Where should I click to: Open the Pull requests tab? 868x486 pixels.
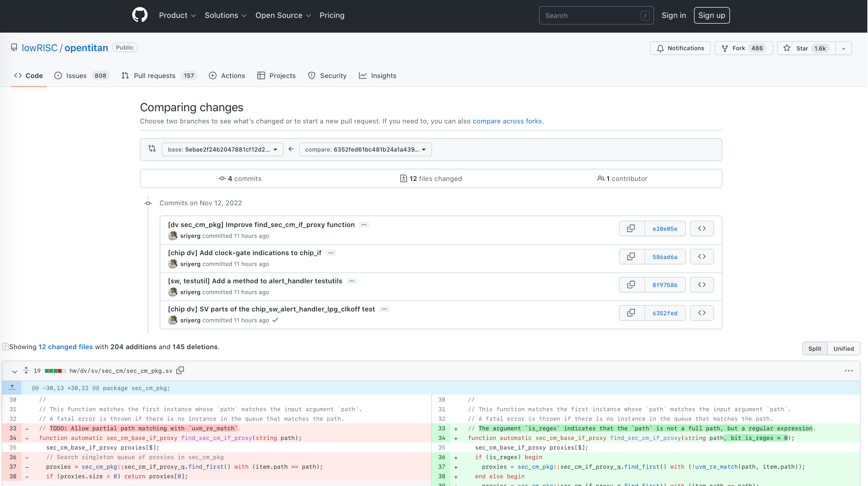click(x=154, y=75)
